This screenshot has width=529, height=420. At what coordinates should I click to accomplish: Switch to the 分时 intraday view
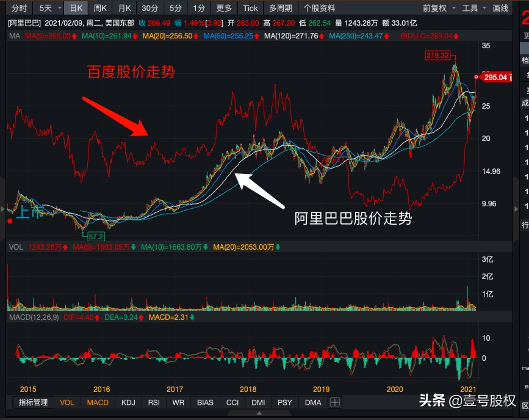[18, 8]
